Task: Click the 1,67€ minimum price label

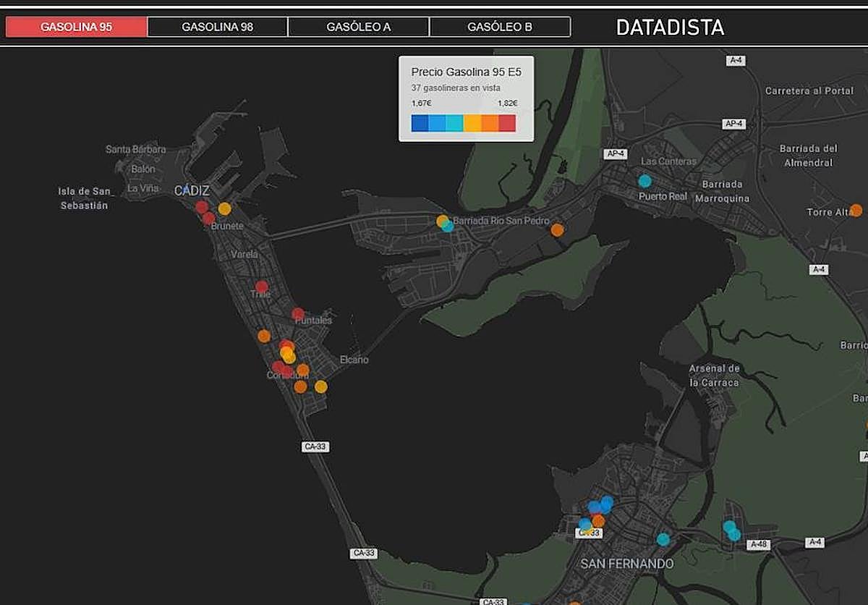Action: [421, 103]
